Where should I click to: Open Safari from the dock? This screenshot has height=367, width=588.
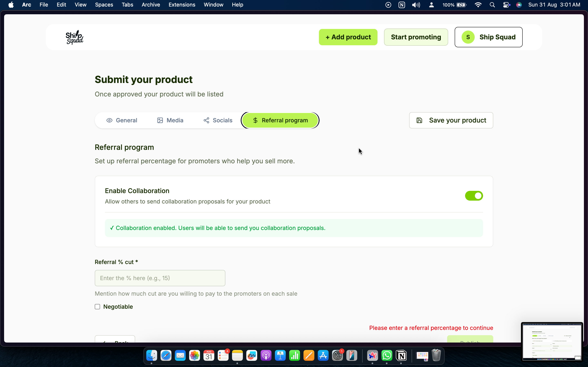pos(166,356)
